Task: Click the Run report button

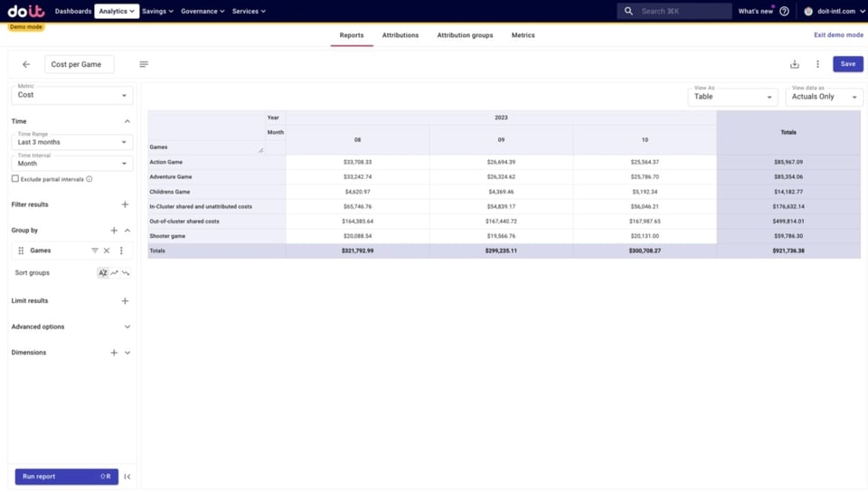Action: pos(66,477)
